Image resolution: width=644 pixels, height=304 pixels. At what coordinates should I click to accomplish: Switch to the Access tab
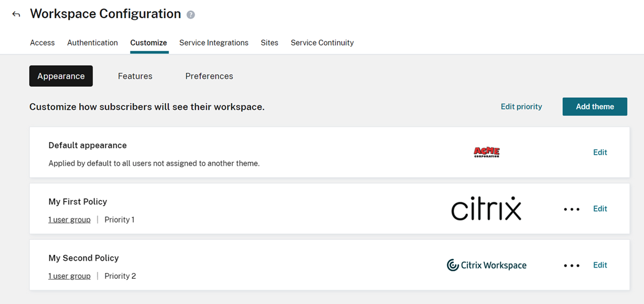42,43
